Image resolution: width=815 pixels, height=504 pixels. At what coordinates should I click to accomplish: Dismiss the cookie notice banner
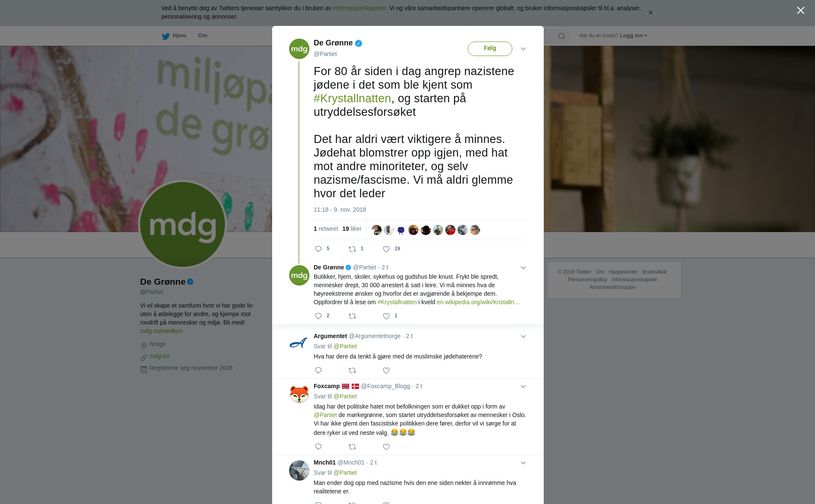coord(650,13)
